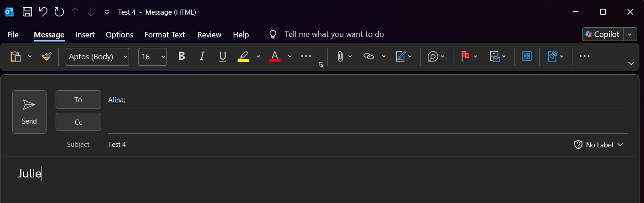Open Customize Quick Access Toolbar dropdown

107,12
